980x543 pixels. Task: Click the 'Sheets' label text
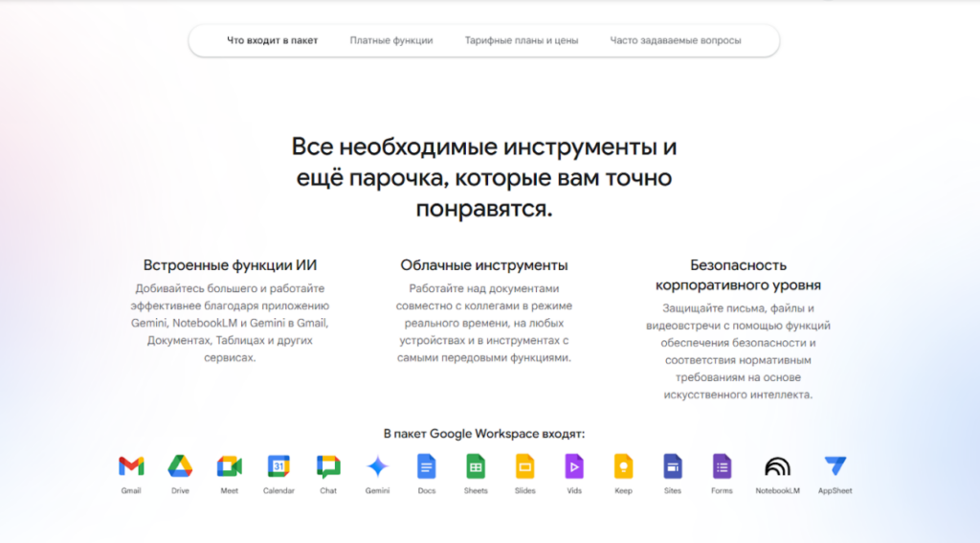(476, 491)
